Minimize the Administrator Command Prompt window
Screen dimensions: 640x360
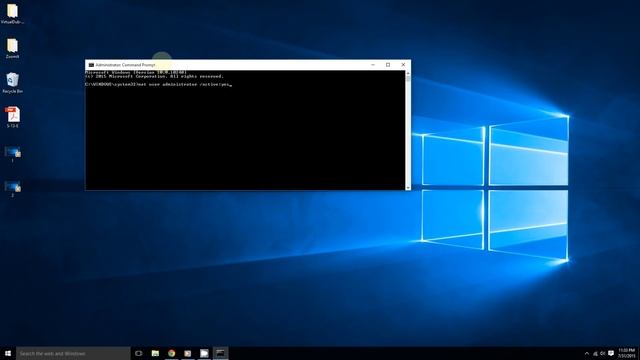point(373,65)
